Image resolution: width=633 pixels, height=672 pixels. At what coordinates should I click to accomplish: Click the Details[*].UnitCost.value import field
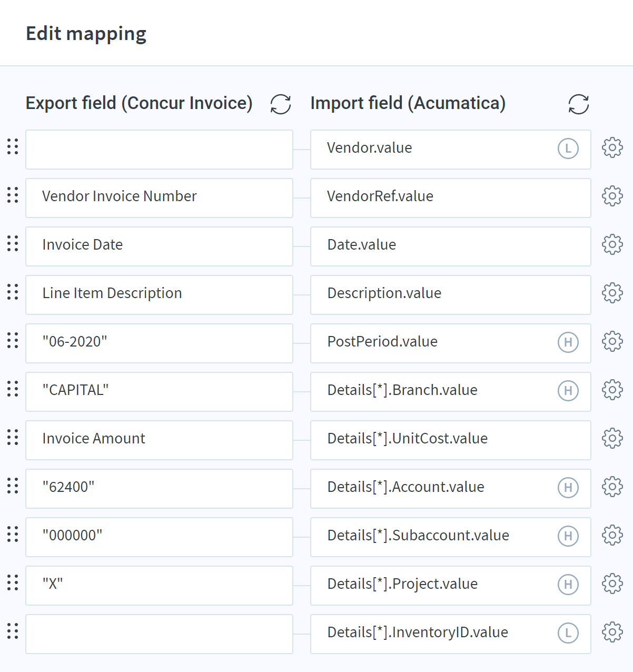click(451, 440)
